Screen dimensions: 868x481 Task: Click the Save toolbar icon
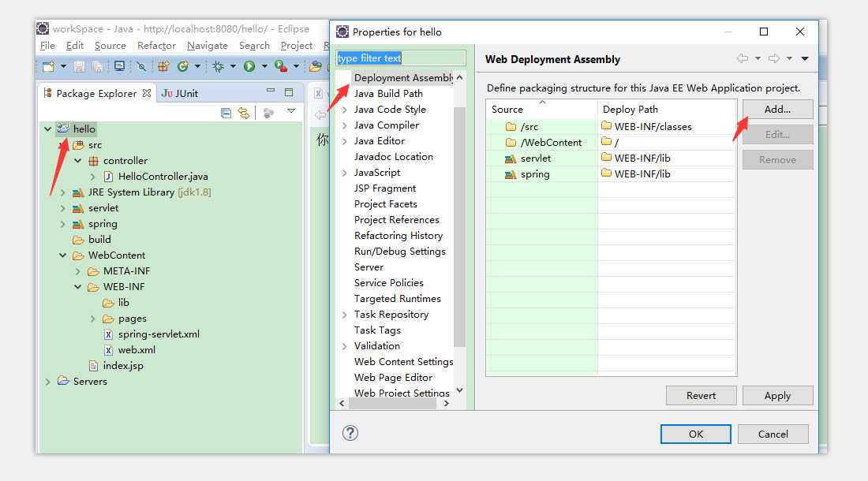(x=79, y=67)
